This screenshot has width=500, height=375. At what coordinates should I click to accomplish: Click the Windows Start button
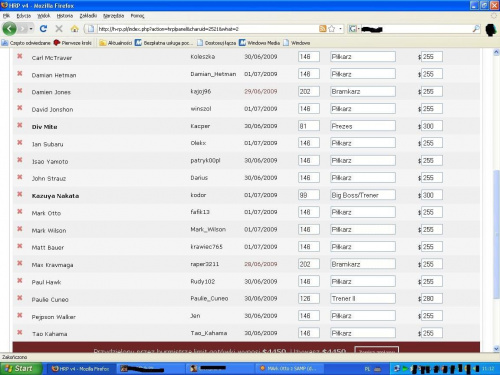click(x=21, y=368)
